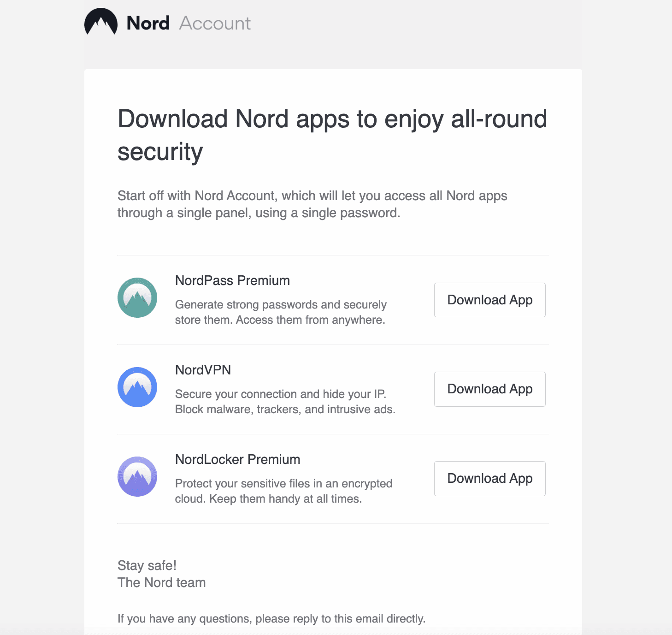Click the 'Protect your sensitive files' description
Viewport: 672px width, 635px height.
(283, 491)
